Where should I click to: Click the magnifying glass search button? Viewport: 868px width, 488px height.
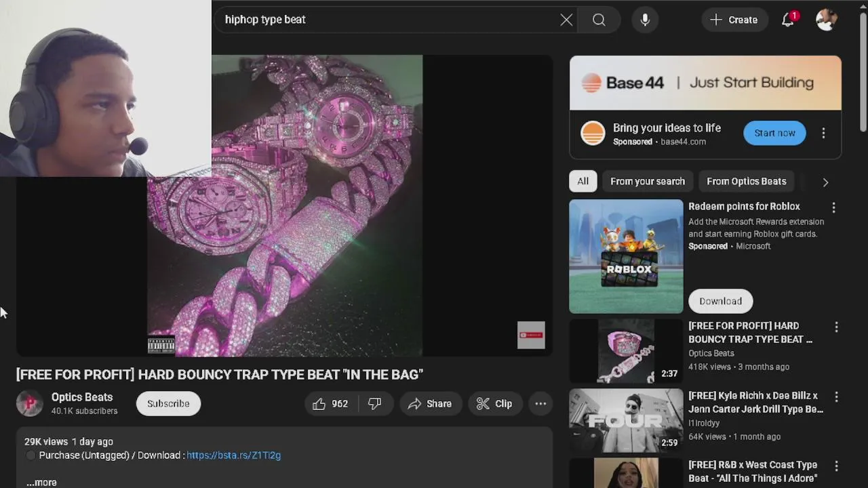(x=599, y=20)
